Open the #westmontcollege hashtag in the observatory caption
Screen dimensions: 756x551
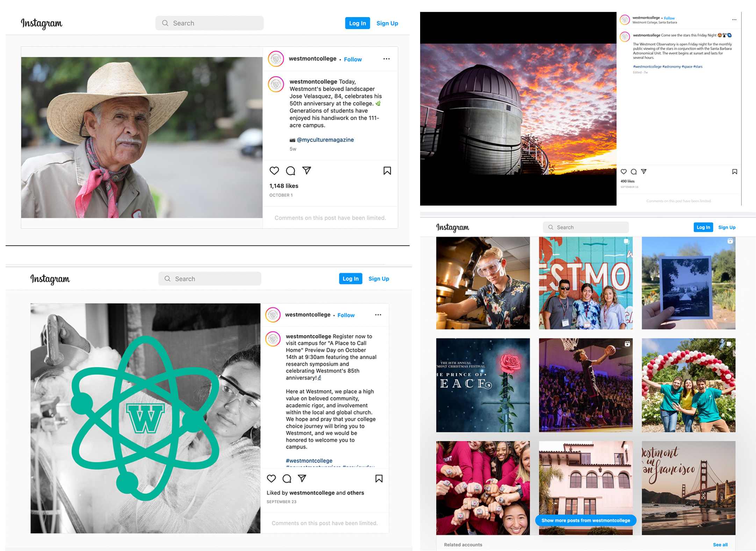647,66
